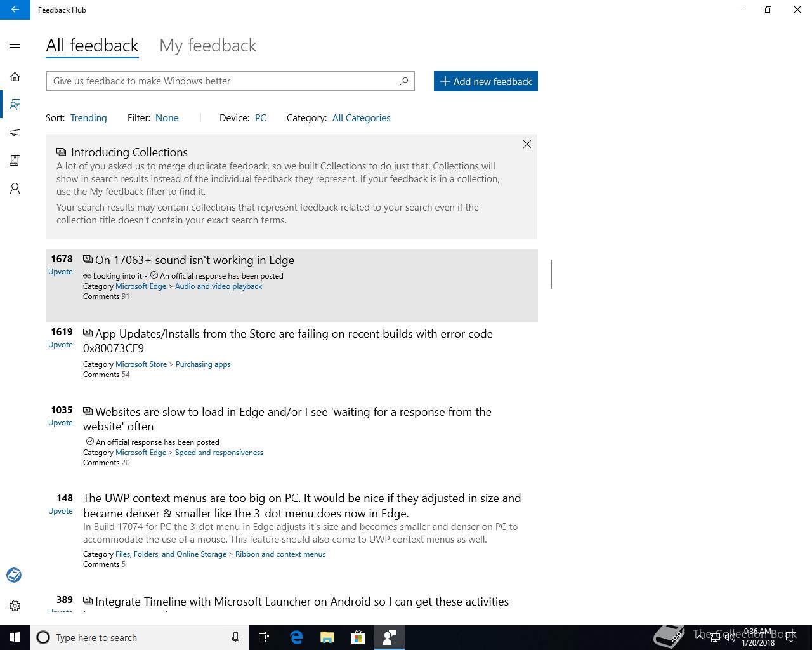Click 'Comments 54' on Store feedback

point(106,375)
